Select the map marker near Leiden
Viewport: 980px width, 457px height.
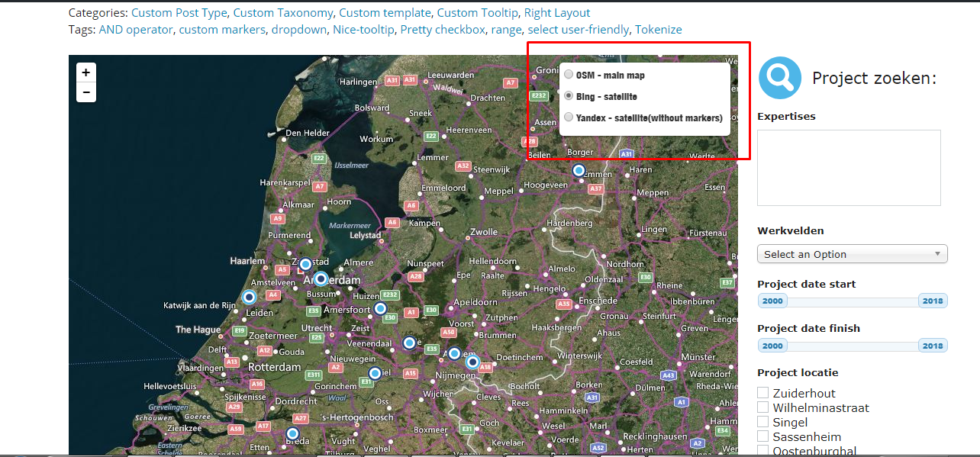249,298
